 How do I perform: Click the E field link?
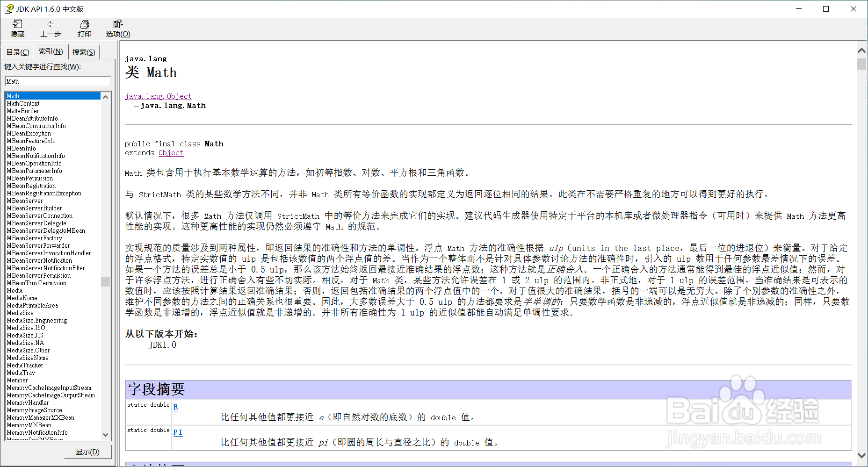click(x=175, y=407)
